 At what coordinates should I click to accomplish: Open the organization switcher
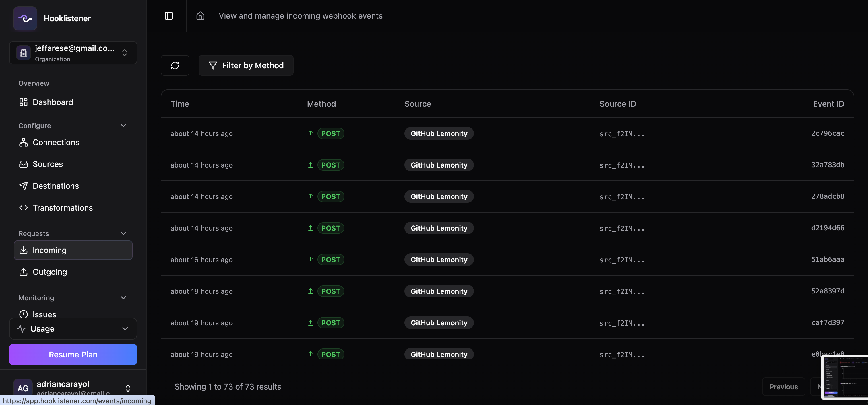click(x=73, y=53)
